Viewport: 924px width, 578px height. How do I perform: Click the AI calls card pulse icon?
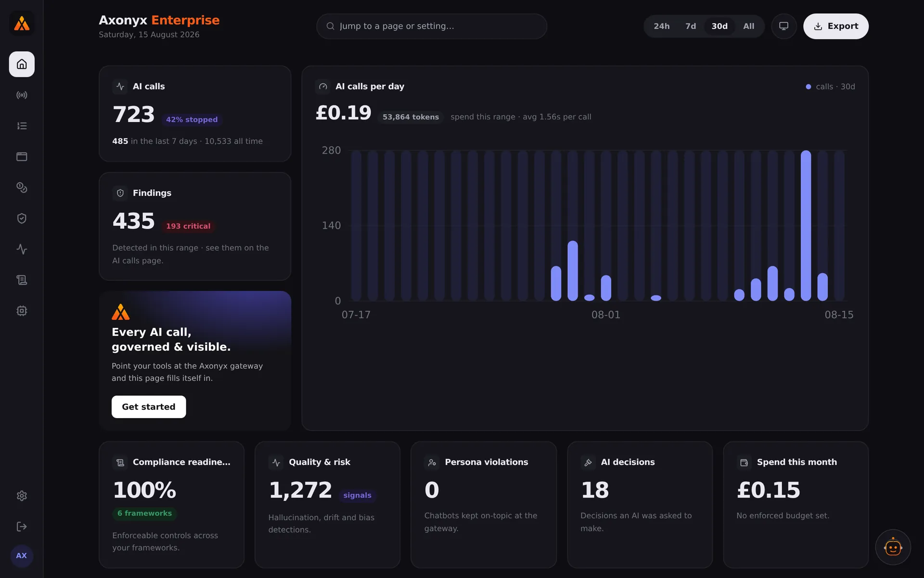pyautogui.click(x=120, y=86)
